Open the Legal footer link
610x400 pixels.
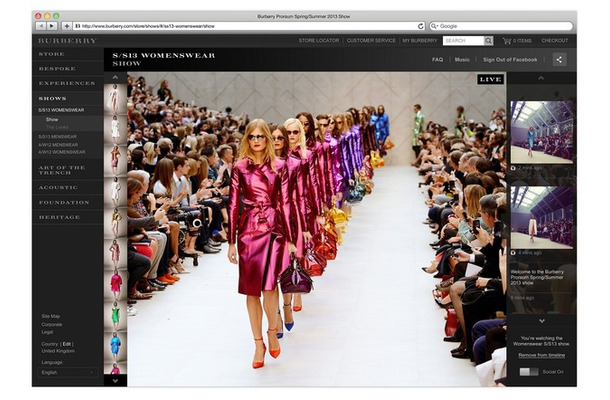[47, 332]
